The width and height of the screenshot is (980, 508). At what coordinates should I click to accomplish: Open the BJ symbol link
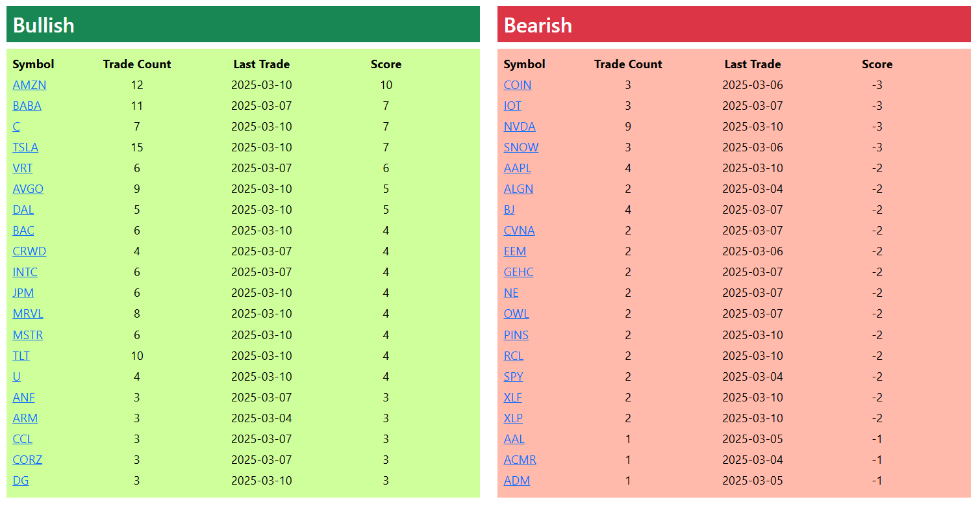(x=509, y=210)
